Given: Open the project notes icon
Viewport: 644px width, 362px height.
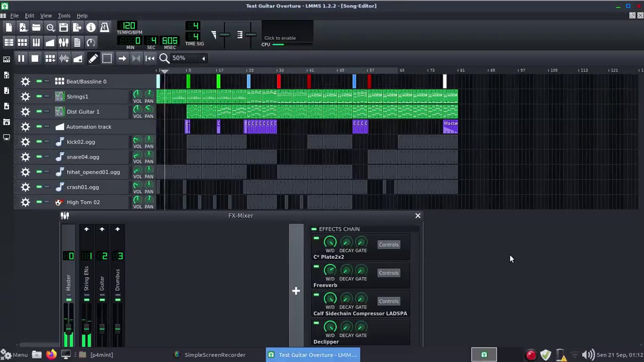Looking at the screenshot, I should 77,43.
